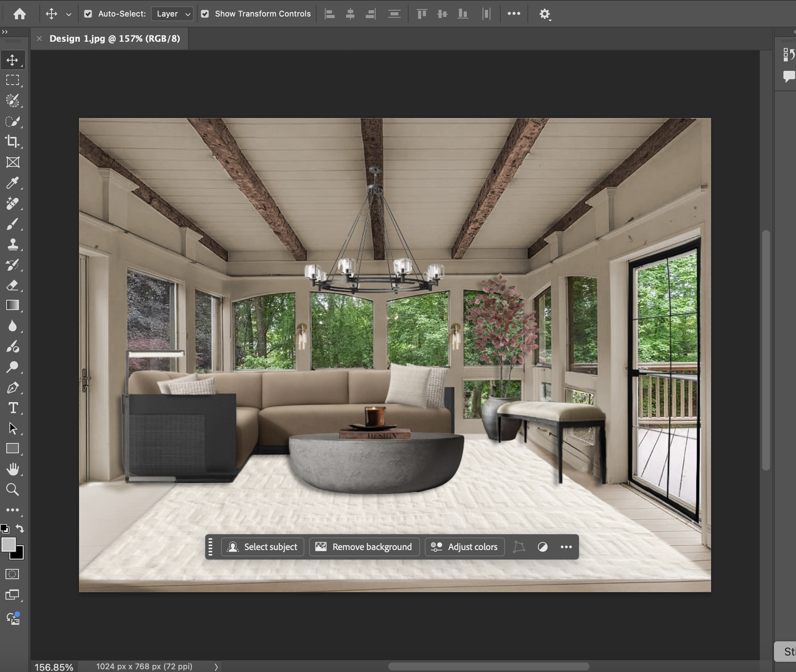This screenshot has height=672, width=796.
Task: Choose the Eraser tool
Action: [12, 285]
